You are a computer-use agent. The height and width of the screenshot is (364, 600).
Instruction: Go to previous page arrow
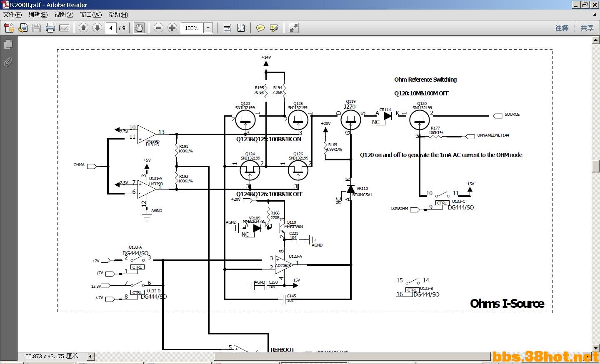[x=83, y=28]
